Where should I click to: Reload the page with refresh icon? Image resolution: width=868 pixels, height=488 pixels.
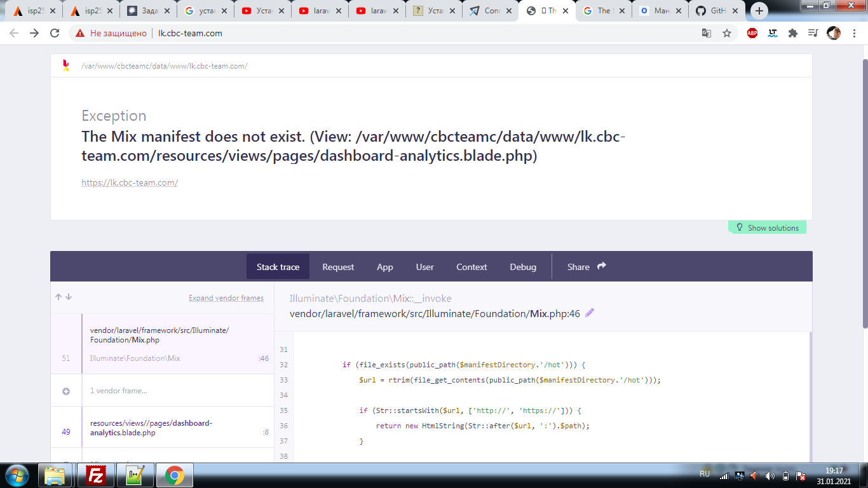pyautogui.click(x=55, y=33)
